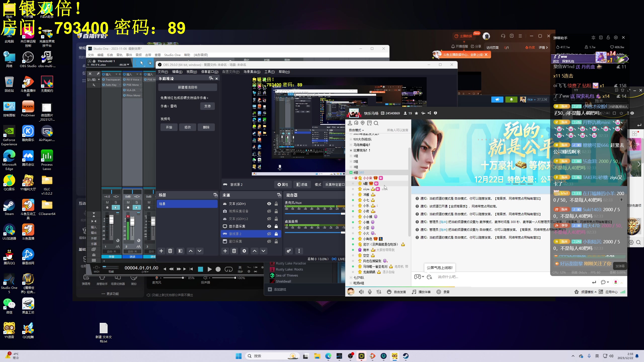Bypass the Trackspacer insert power button
The image size is (644, 362).
pyautogui.click(x=103, y=79)
